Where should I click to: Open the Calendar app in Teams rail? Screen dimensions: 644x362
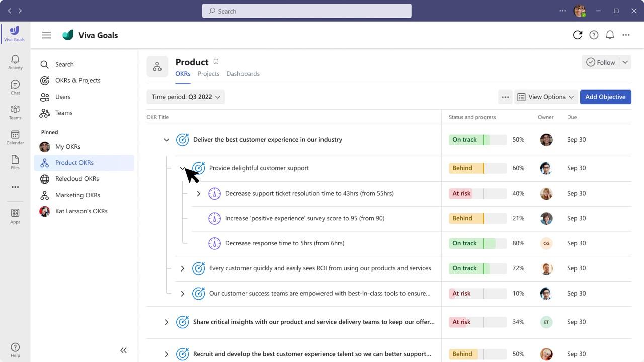click(x=15, y=137)
